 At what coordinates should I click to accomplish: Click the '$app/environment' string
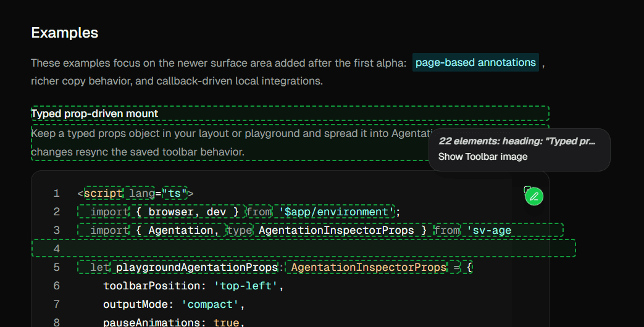[335, 212]
